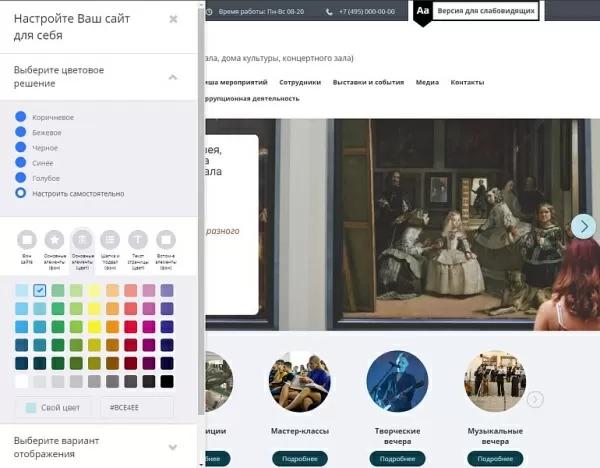Viewport: 600px width, 468px height.
Task: Open the 'Мастер-классы' circular photo
Action: tap(300, 382)
